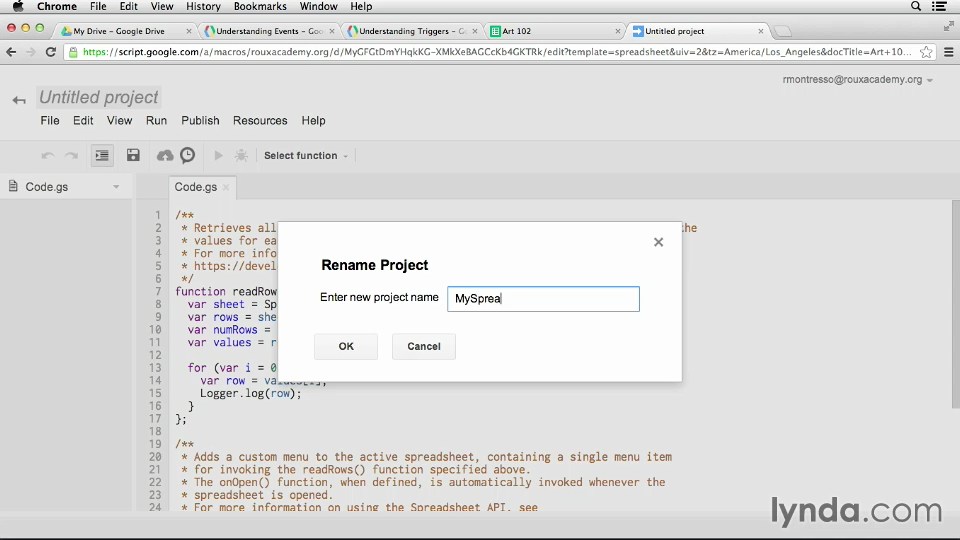
Task: Click the browser Forward arrow
Action: (x=31, y=52)
